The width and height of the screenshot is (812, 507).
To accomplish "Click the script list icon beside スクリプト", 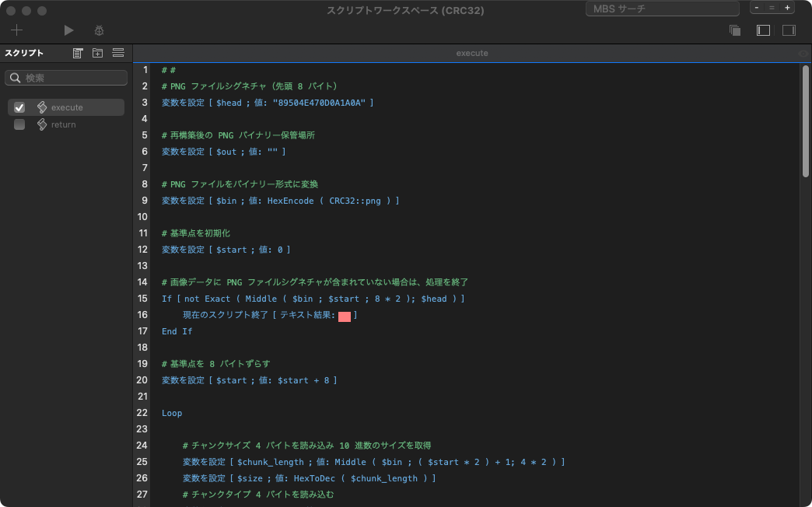I will pyautogui.click(x=78, y=53).
